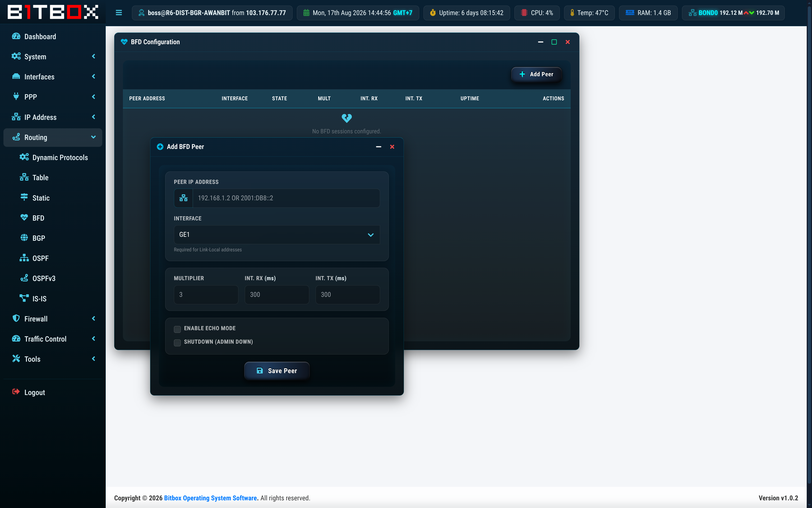812x508 pixels.
Task: Open the BGP routing page
Action: (53, 238)
